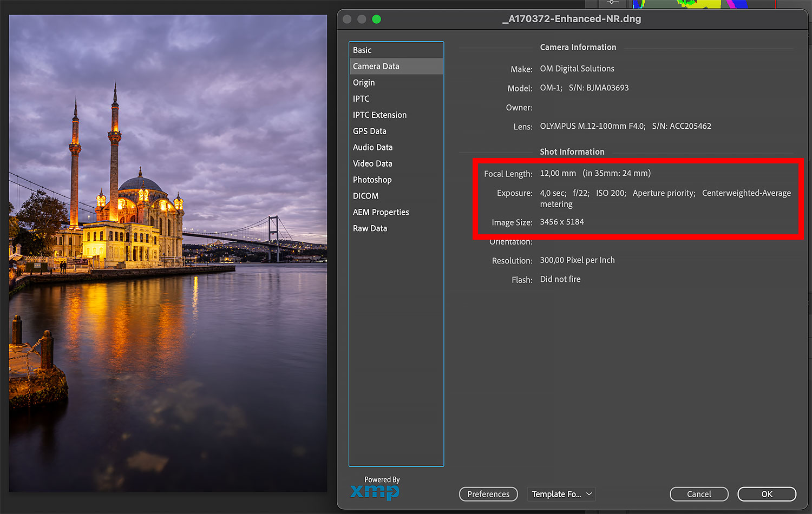Switch to the Origin section
This screenshot has width=812, height=514.
[364, 83]
